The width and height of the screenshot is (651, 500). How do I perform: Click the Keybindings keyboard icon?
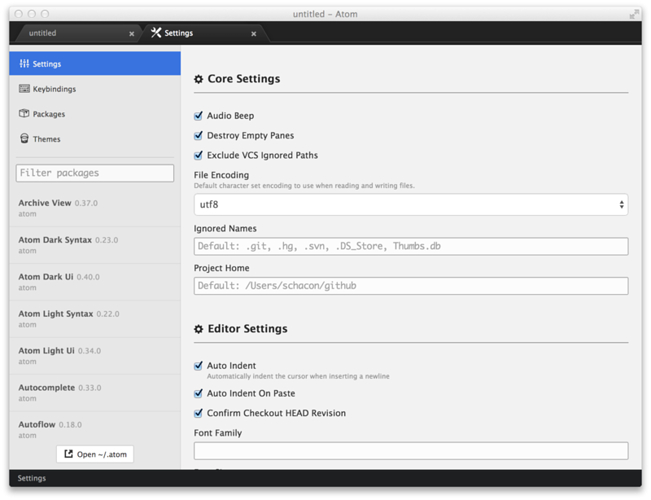(24, 89)
